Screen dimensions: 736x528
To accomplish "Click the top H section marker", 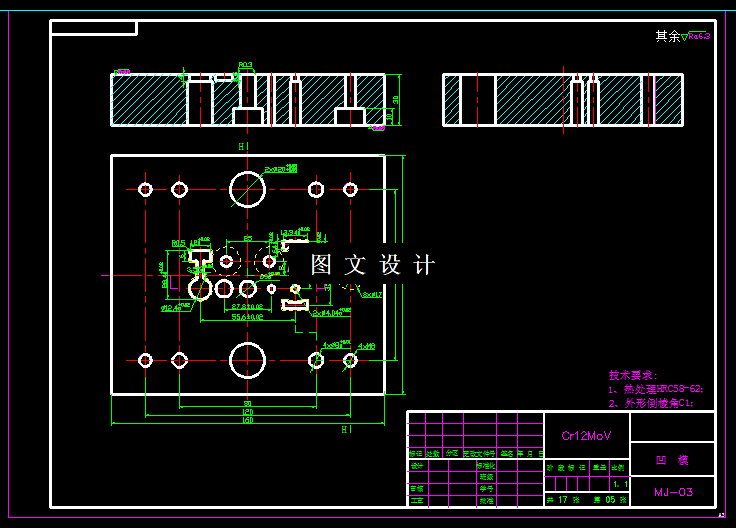I will [x=241, y=147].
